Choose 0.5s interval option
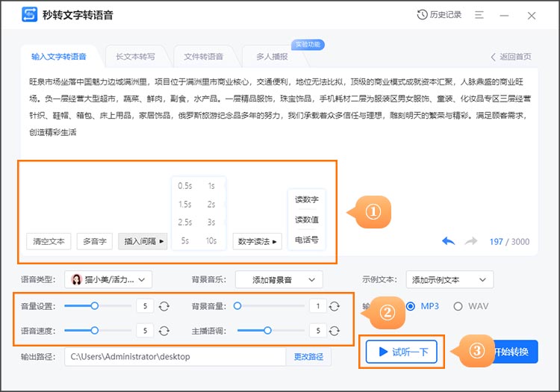This screenshot has width=560, height=392. click(185, 186)
